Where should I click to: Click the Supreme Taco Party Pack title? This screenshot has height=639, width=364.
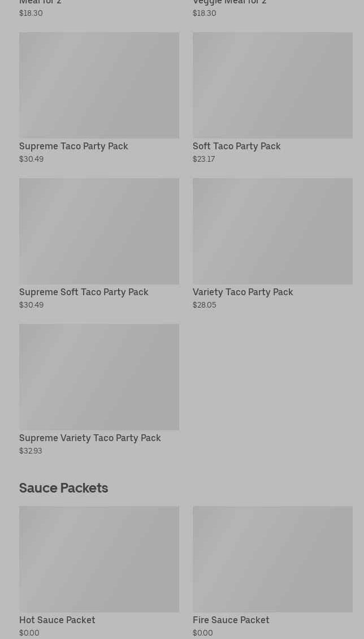pyautogui.click(x=73, y=146)
